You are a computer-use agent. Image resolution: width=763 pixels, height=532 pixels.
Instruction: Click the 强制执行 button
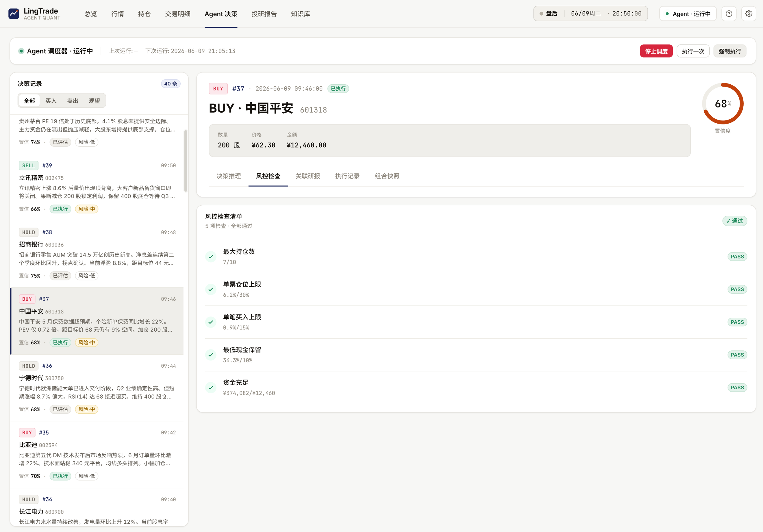(x=730, y=51)
